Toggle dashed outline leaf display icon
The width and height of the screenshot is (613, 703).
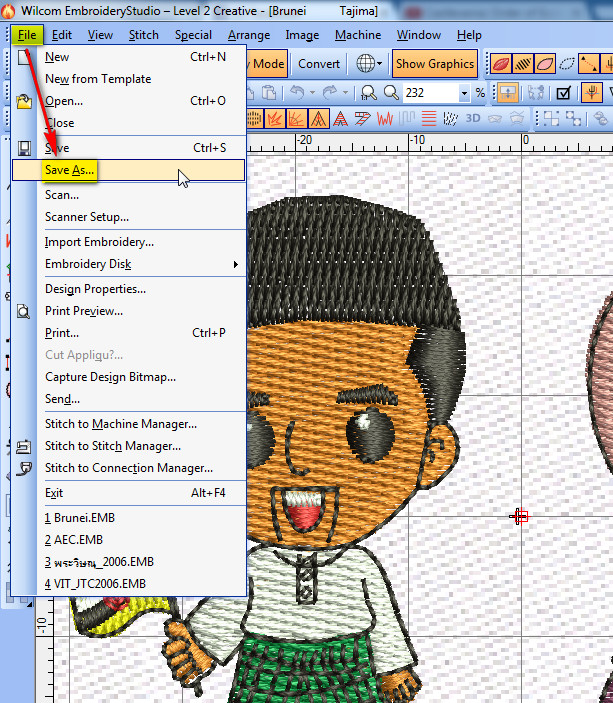point(567,64)
